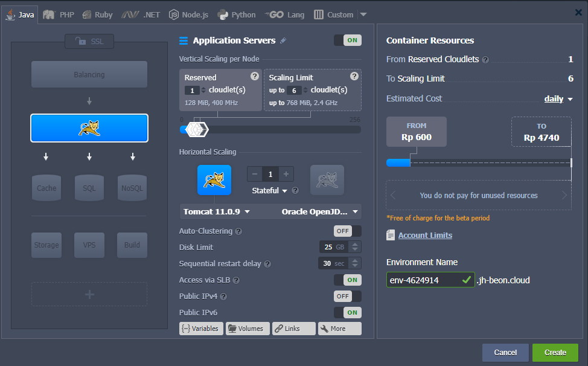
Task: Enable SSL for the environment
Action: (x=89, y=41)
